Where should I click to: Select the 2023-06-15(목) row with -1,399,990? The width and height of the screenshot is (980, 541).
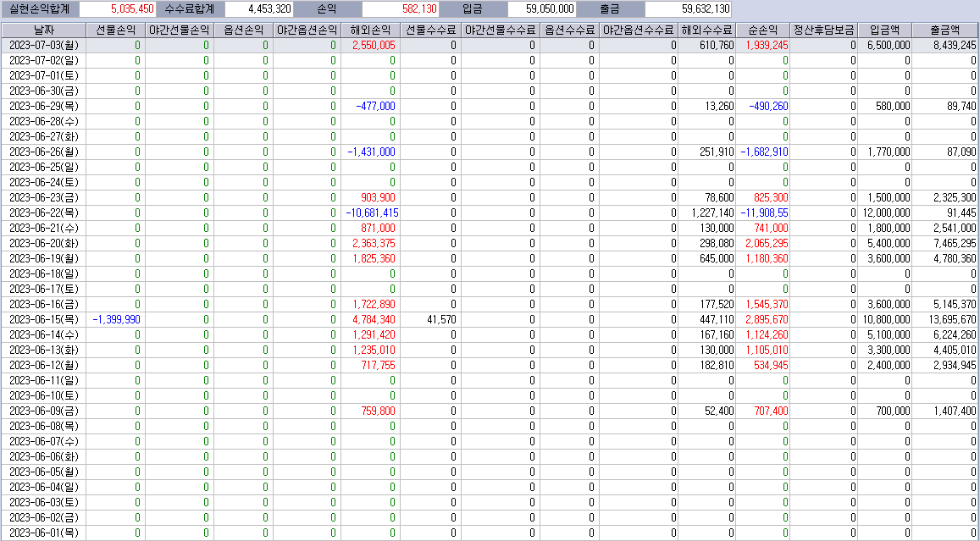tap(42, 319)
